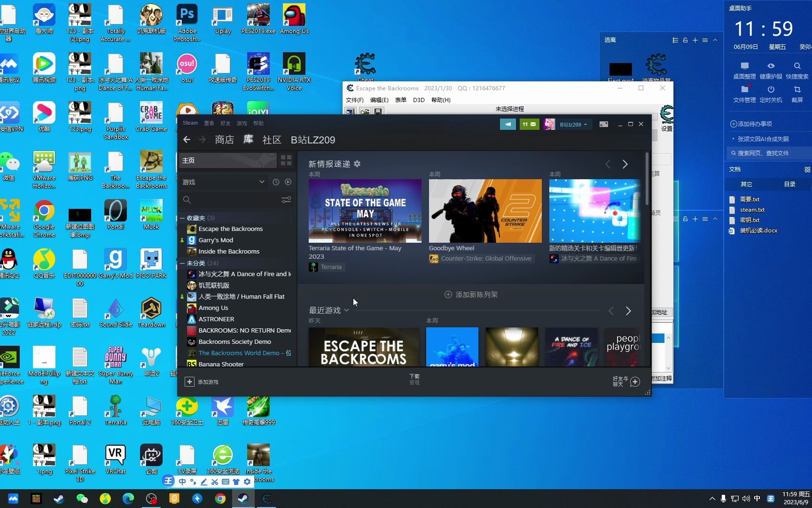Click 添加新陈列架 button

(471, 294)
